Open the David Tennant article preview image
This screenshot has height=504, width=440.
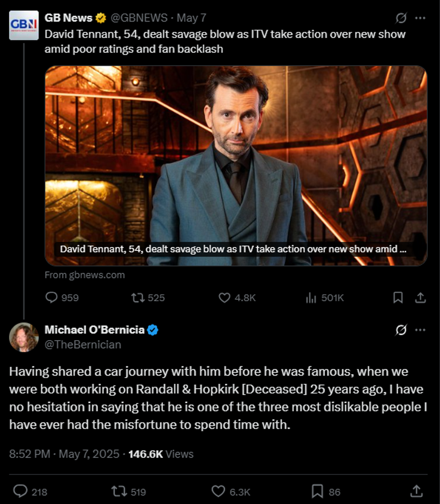click(x=236, y=157)
